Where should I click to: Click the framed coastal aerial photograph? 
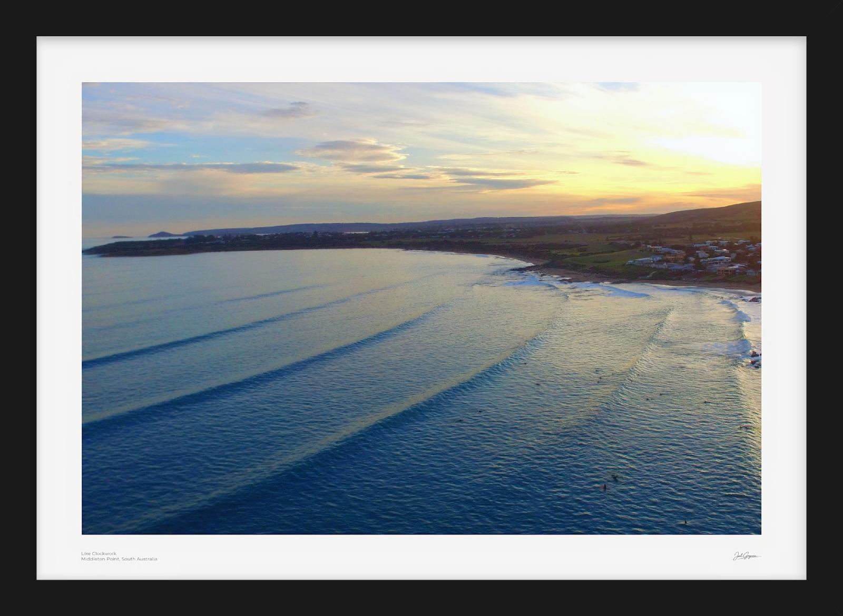pos(421,308)
